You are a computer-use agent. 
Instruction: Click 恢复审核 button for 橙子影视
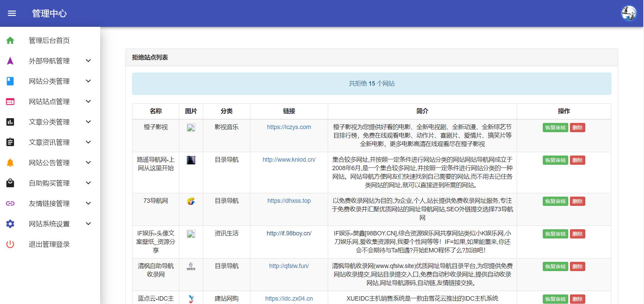point(555,128)
